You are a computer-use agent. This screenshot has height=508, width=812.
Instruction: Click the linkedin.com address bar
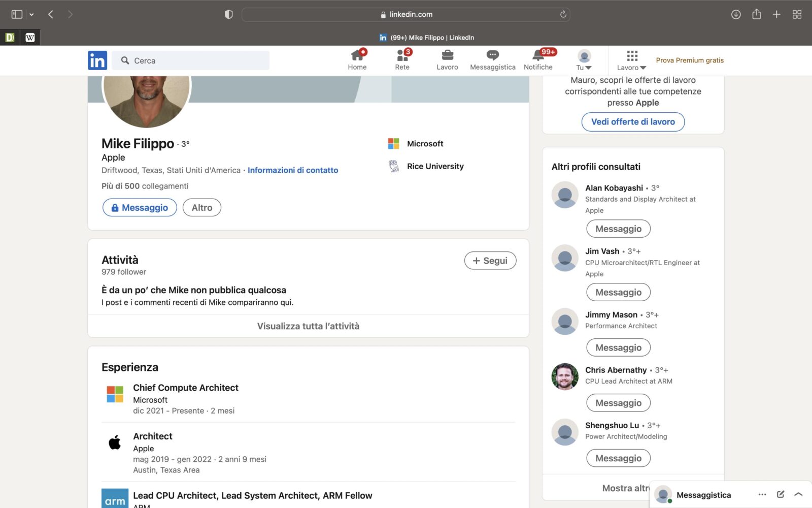click(x=406, y=14)
